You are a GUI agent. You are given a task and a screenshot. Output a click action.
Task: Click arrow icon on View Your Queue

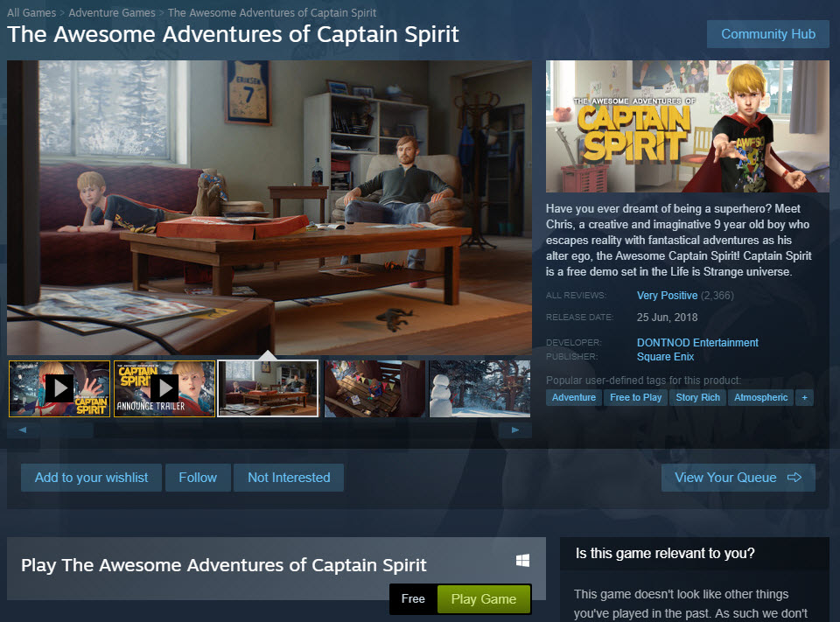tap(794, 478)
